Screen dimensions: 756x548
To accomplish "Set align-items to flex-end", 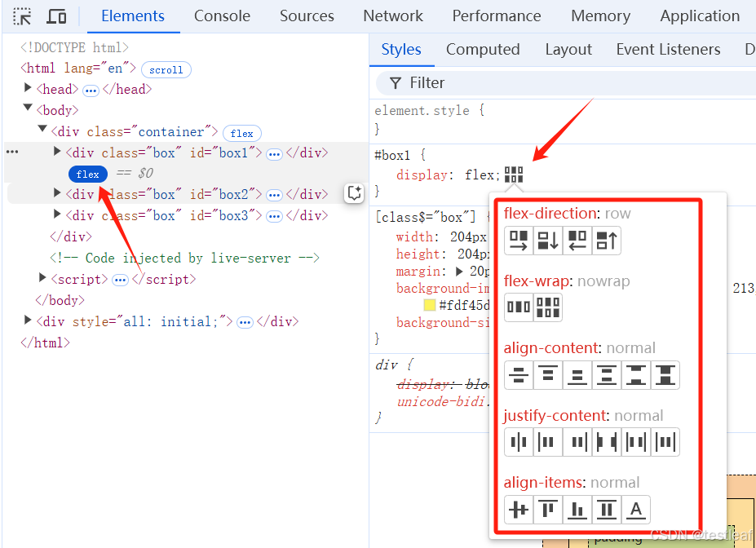I will (577, 510).
